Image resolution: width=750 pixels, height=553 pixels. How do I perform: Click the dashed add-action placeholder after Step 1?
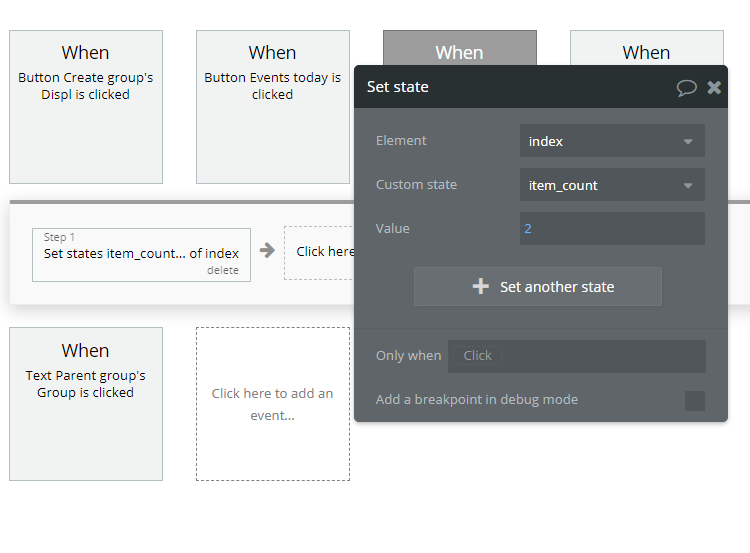coord(320,252)
